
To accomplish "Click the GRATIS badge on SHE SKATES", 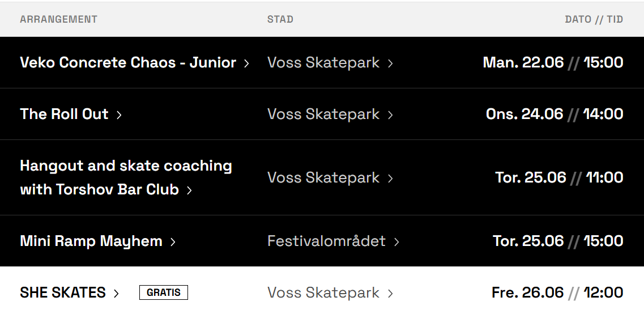I will [163, 292].
